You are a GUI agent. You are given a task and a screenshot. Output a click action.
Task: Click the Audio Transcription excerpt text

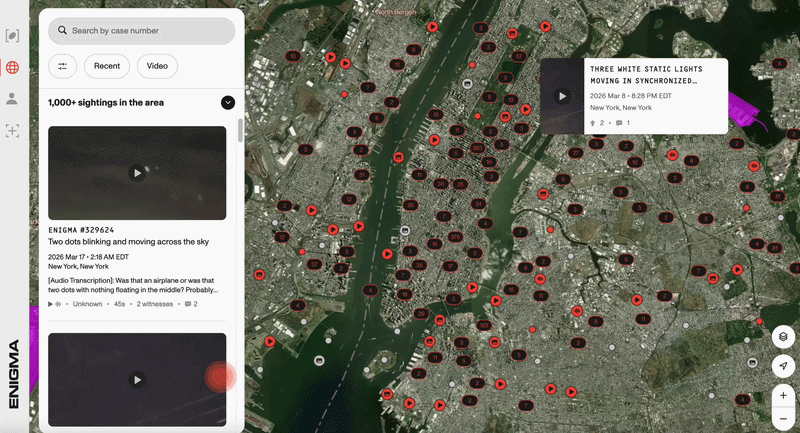tap(133, 285)
